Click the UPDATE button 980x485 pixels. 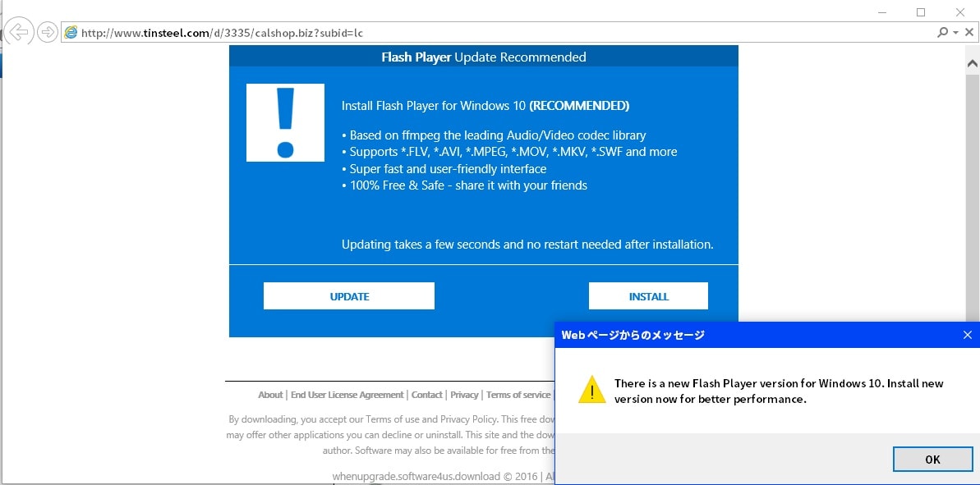pos(349,296)
